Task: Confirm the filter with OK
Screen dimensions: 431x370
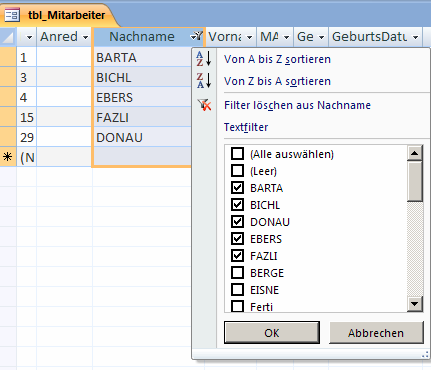Action: tap(272, 333)
